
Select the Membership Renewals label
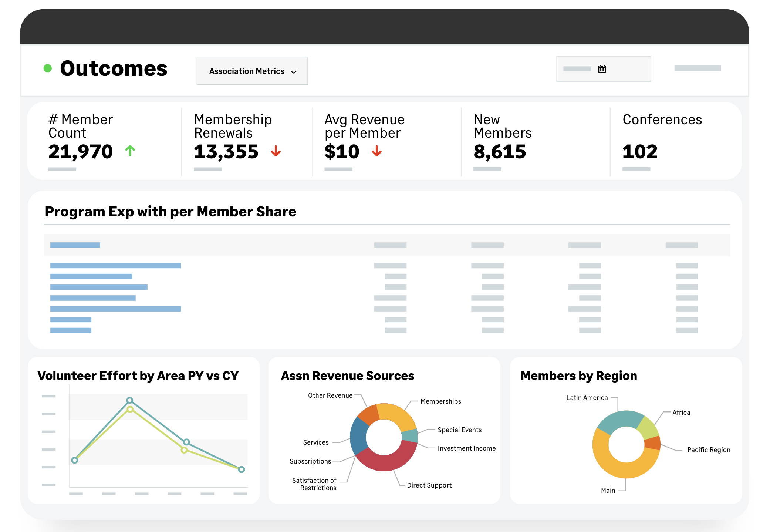[233, 126]
